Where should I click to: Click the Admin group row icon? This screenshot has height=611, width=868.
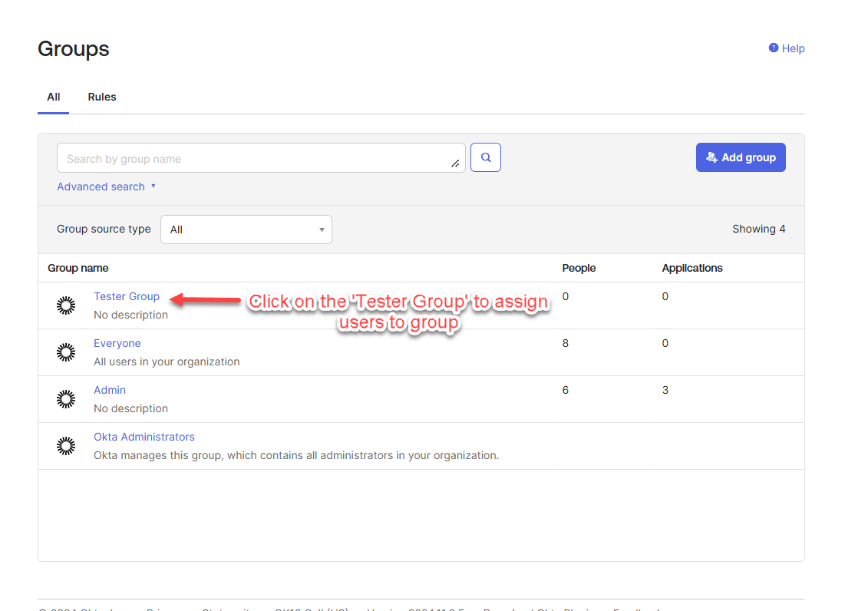(67, 399)
